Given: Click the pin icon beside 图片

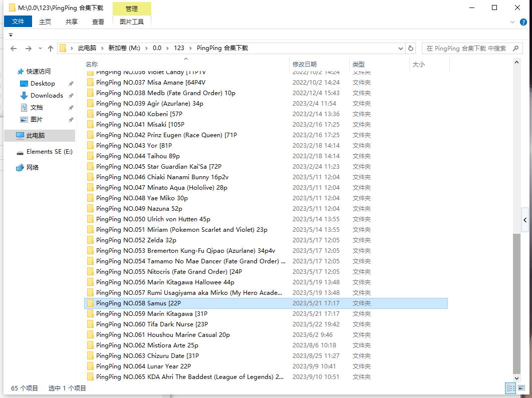Looking at the screenshot, I should coord(71,120).
